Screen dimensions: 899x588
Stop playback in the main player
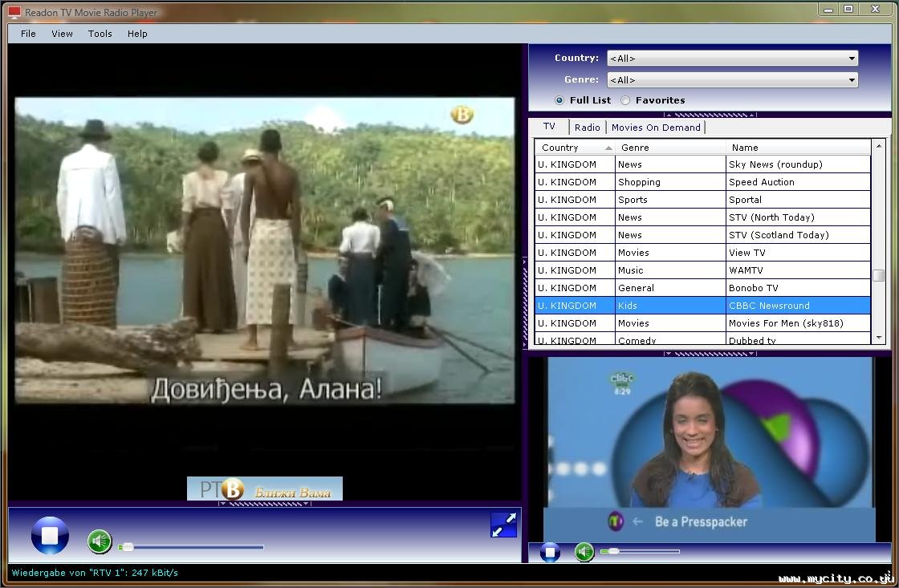click(x=50, y=536)
